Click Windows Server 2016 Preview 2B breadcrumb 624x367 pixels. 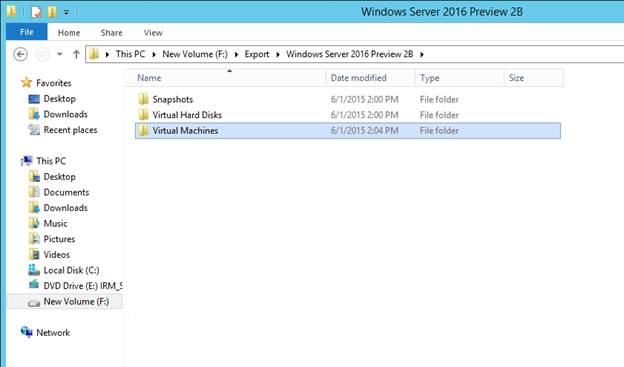(x=349, y=54)
